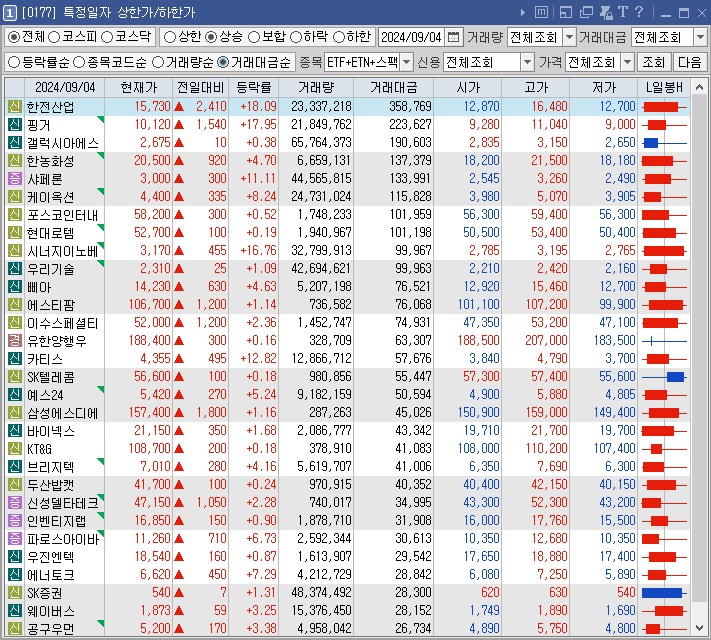Click the 거래량 column header
This screenshot has height=640, width=711.
[316, 88]
